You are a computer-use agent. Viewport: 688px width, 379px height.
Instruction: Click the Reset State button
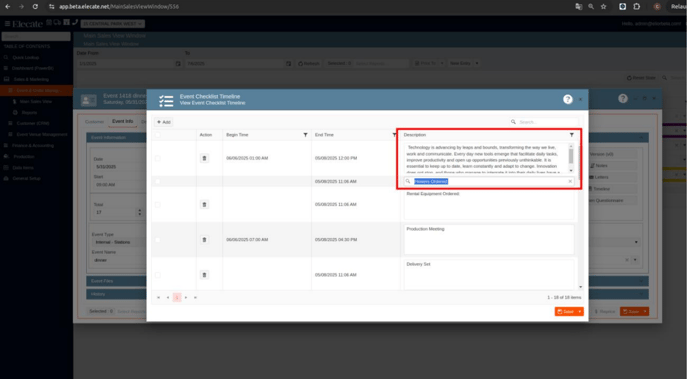tap(641, 78)
